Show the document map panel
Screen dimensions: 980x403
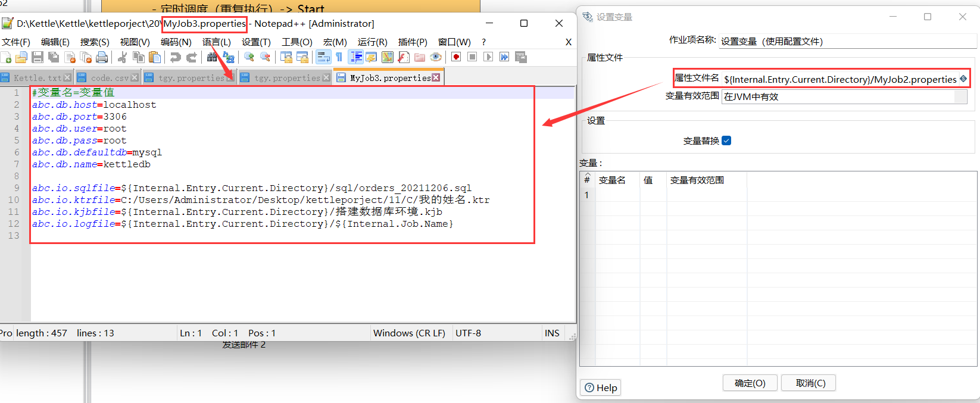pos(388,57)
